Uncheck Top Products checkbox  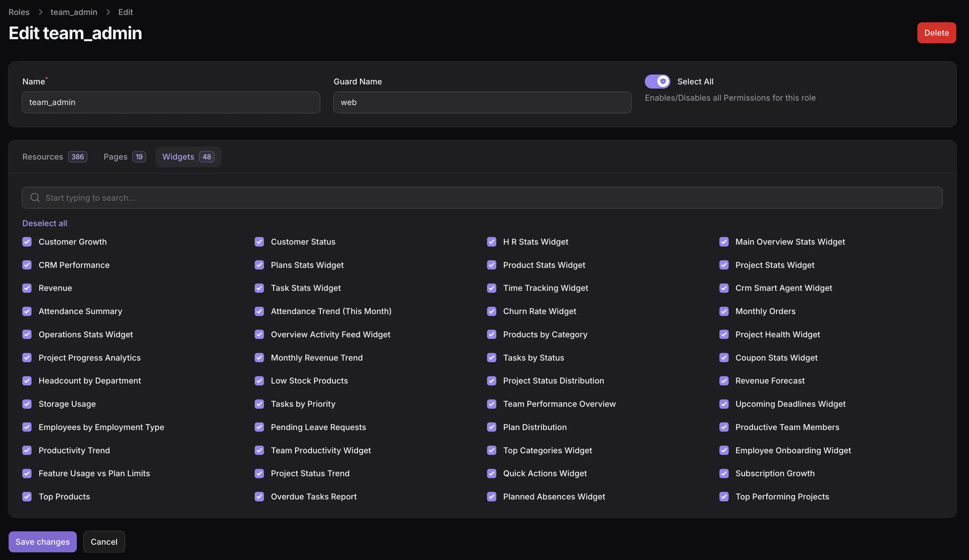point(27,497)
